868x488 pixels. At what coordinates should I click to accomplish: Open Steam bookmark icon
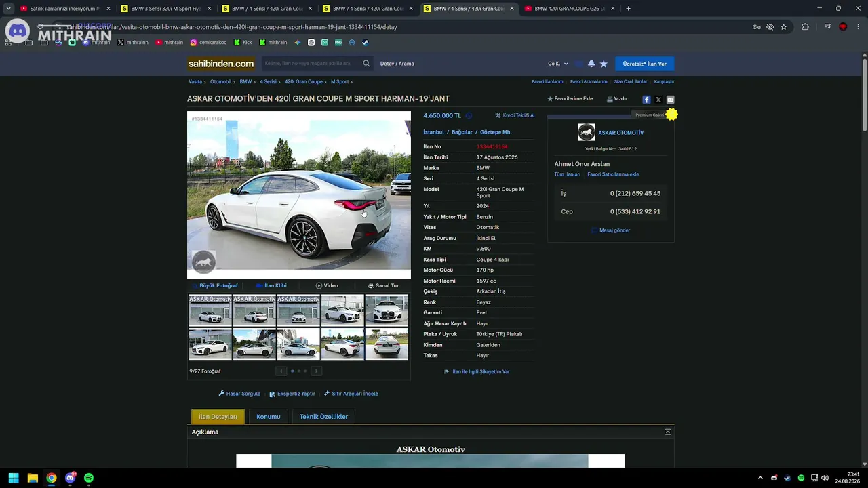[365, 42]
